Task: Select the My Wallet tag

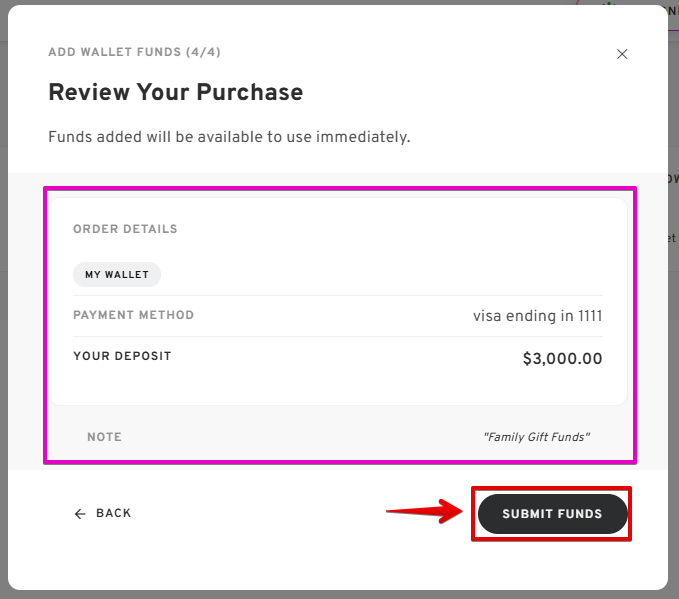Action: pyautogui.click(x=116, y=275)
